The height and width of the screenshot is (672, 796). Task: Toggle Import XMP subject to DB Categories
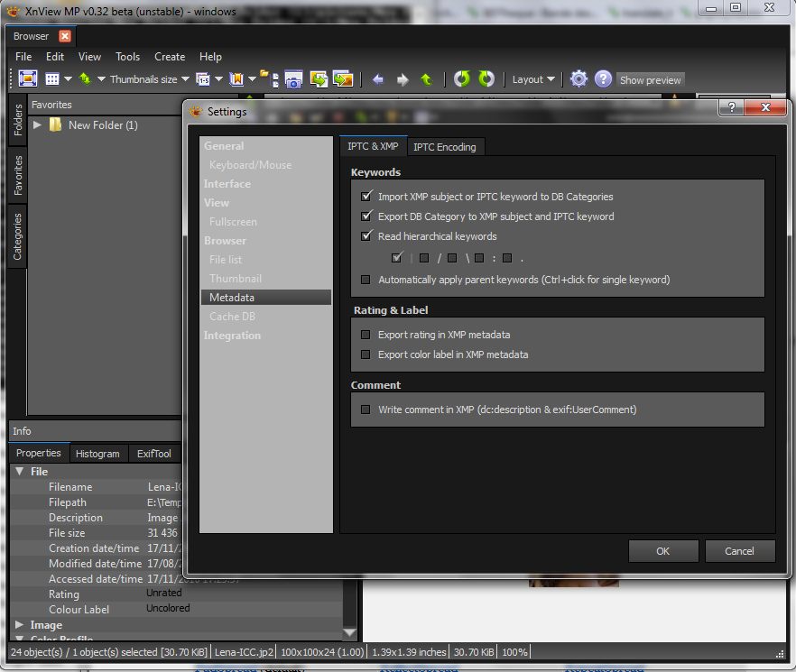366,196
